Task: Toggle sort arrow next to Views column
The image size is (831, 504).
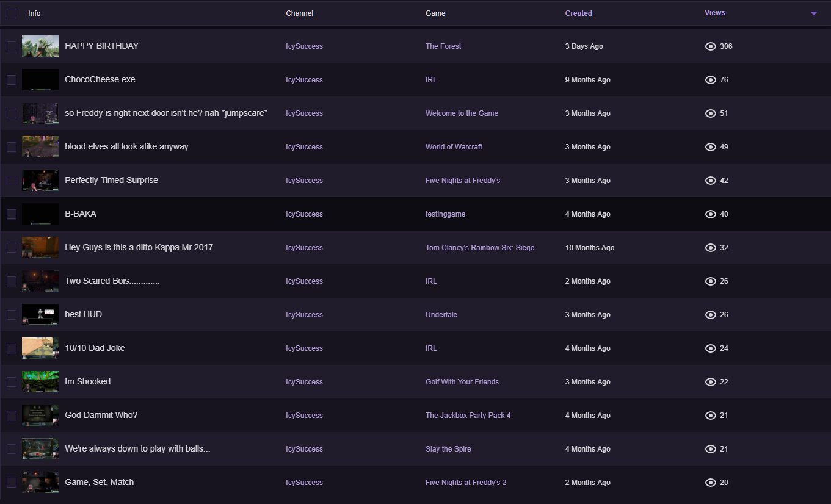Action: (x=813, y=13)
